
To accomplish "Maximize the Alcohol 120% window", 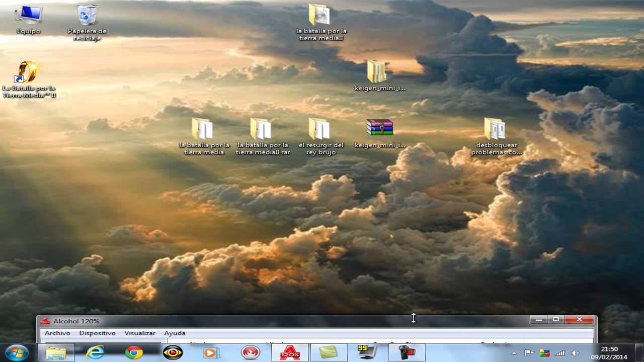I will pyautogui.click(x=556, y=319).
